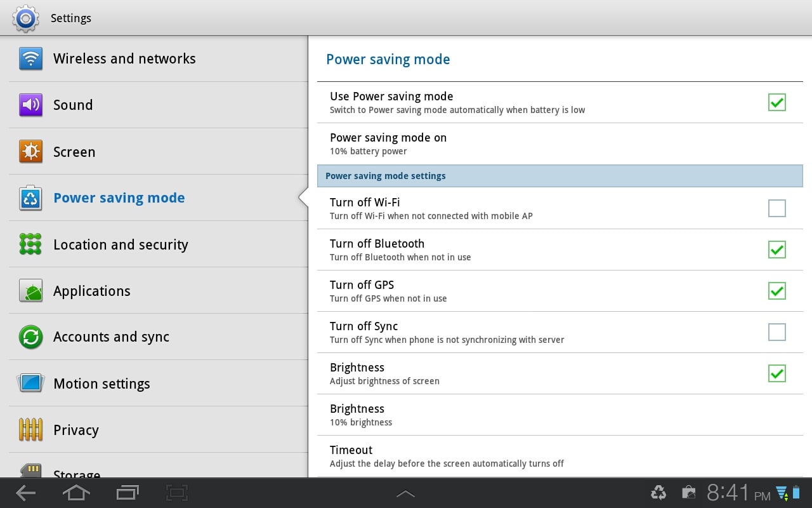Select the Location and security icon

tap(30, 244)
